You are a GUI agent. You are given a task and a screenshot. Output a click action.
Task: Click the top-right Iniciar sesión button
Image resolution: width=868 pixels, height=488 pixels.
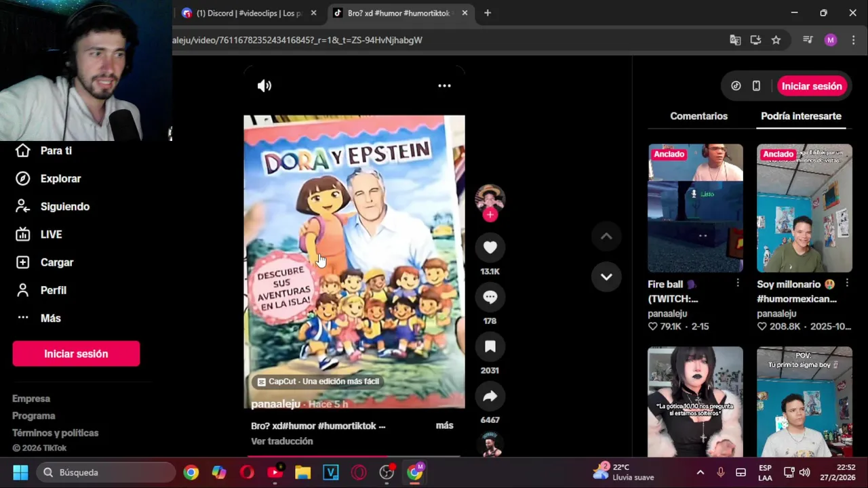812,86
